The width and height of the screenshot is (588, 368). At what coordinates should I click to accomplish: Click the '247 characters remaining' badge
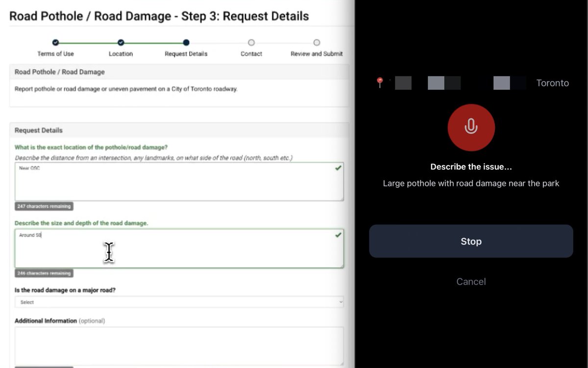[44, 207]
